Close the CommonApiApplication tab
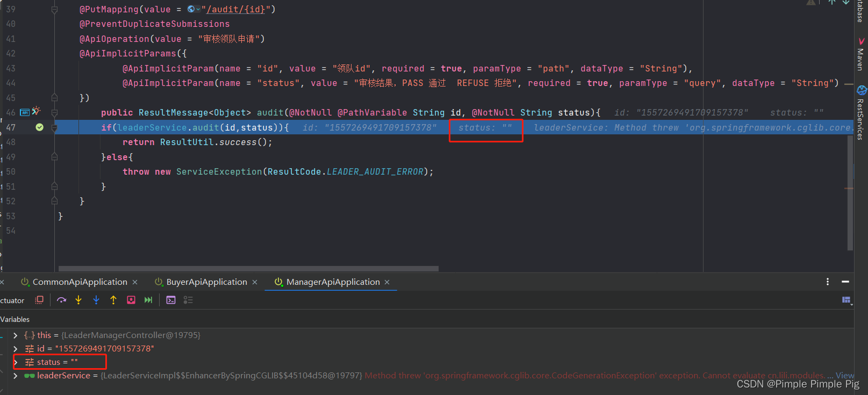 coord(135,282)
